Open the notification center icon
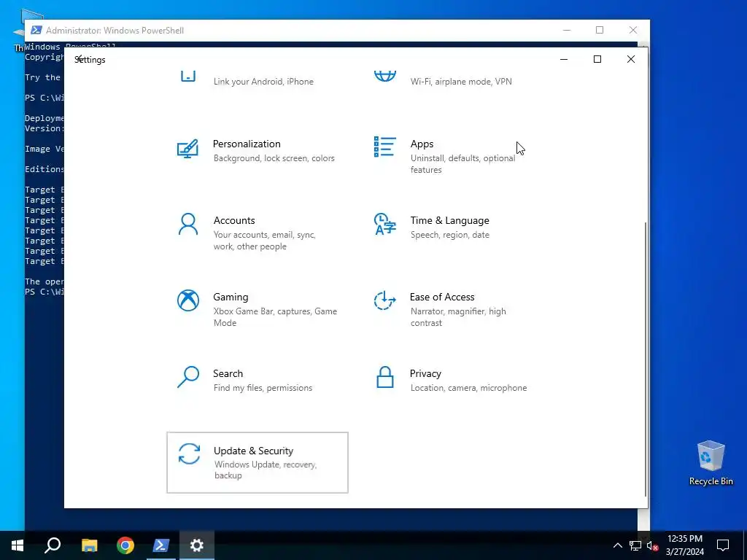747x560 pixels. [723, 545]
